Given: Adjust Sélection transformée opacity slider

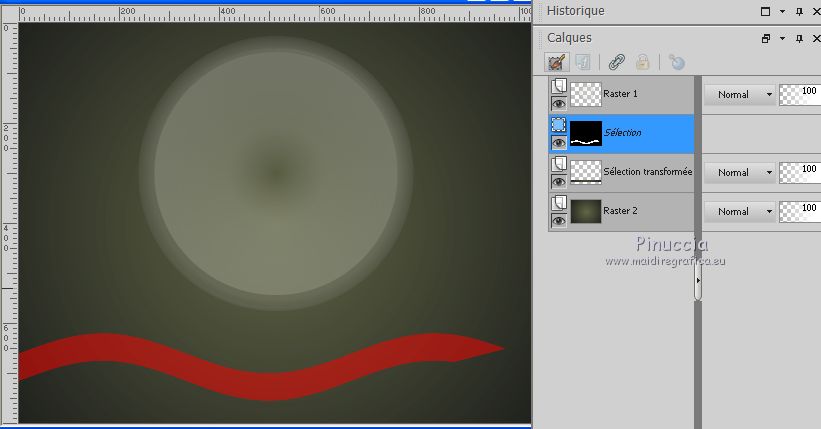Looking at the screenshot, I should [x=800, y=172].
